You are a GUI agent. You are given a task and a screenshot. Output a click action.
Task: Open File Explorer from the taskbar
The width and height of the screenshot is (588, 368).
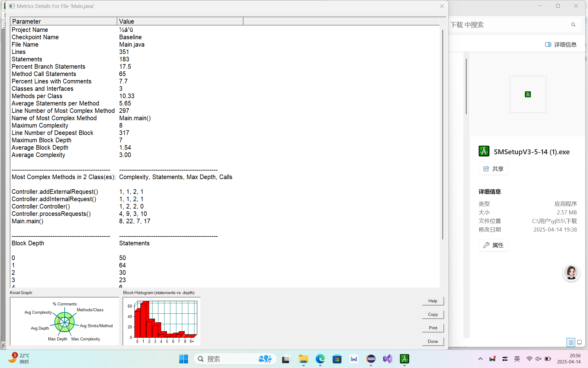pyautogui.click(x=303, y=359)
